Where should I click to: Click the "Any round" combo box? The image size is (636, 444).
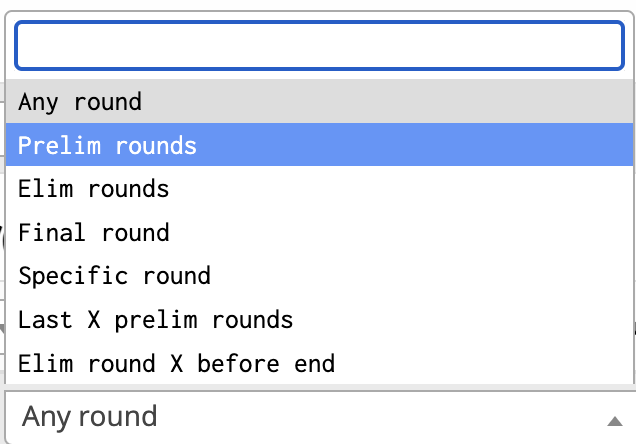300,416
